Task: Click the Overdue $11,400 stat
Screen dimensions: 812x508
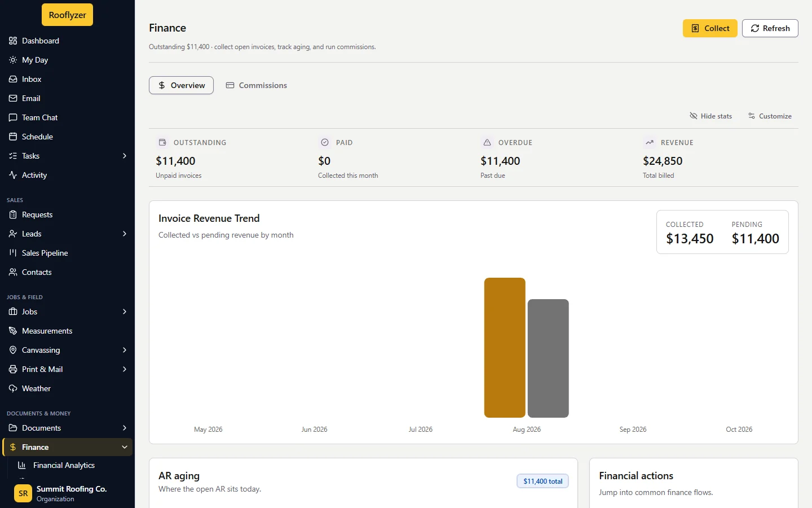Action: pos(555,158)
